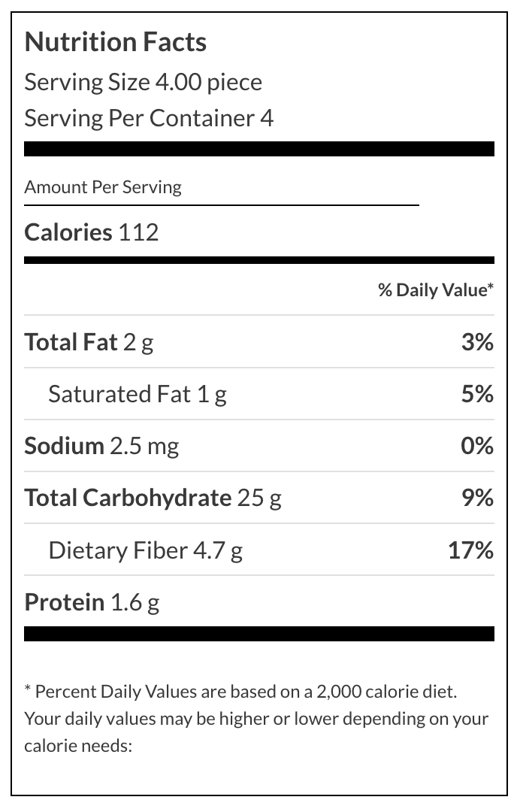Select the 5% Saturated Fat daily value

pyautogui.click(x=477, y=394)
